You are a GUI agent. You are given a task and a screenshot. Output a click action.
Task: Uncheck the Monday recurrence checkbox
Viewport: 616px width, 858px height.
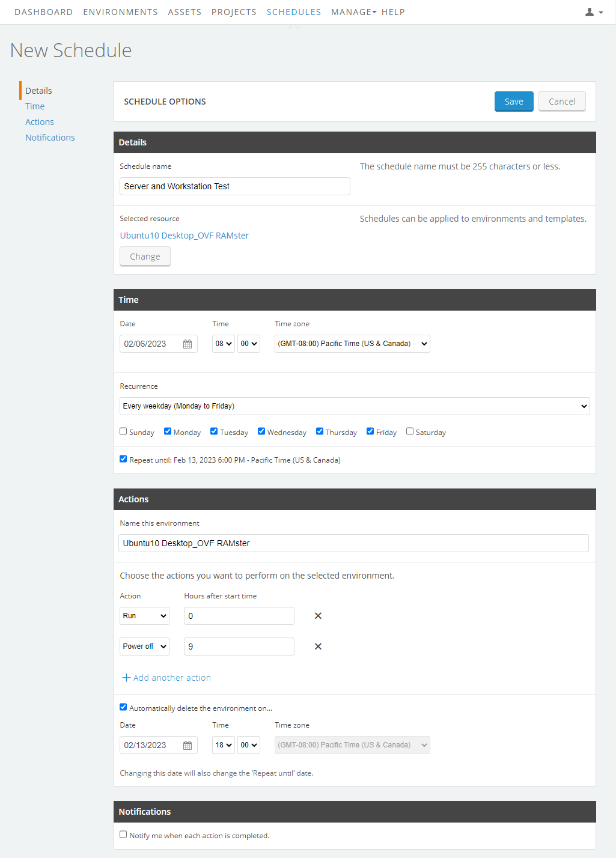[167, 431]
